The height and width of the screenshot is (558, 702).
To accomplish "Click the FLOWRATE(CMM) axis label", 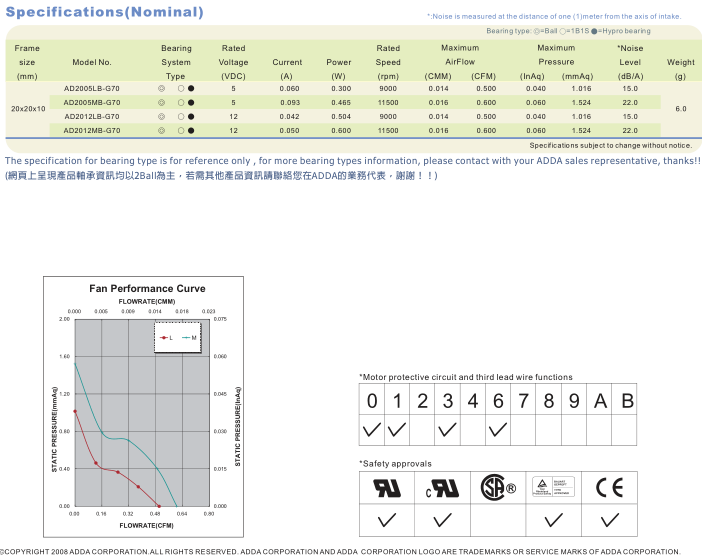I will [x=147, y=301].
